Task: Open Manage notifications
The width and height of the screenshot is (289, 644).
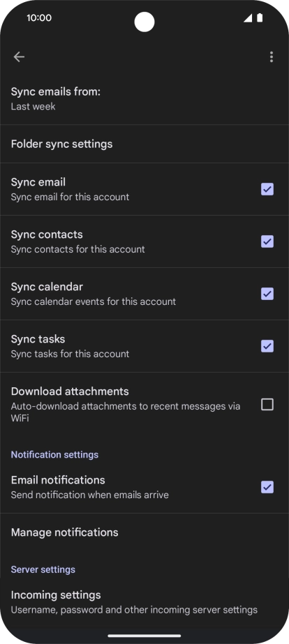Action: click(144, 532)
